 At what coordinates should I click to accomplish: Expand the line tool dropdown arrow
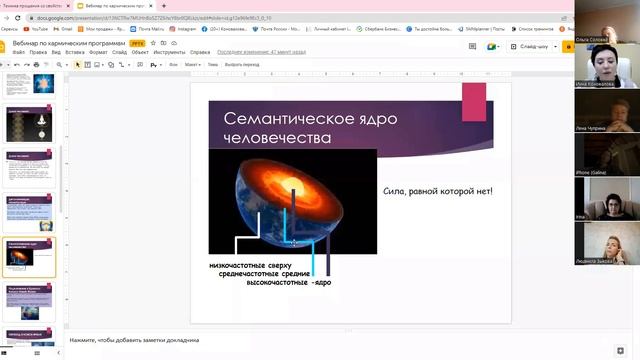click(129, 65)
